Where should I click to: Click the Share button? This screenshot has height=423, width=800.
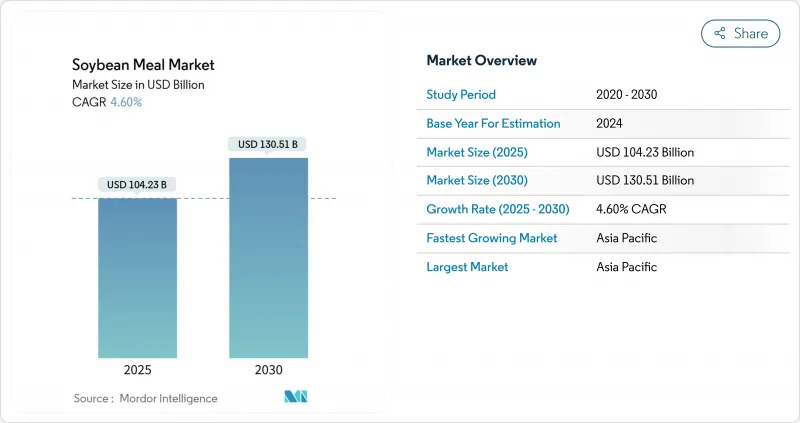(740, 33)
